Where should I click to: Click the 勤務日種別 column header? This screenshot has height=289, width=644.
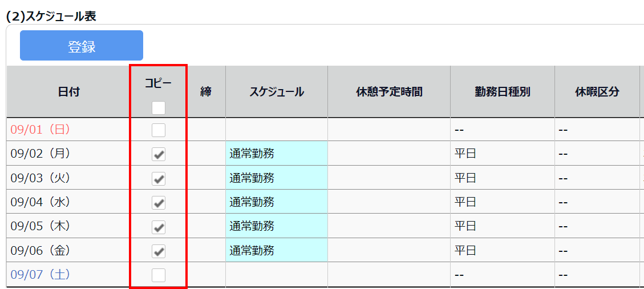coord(502,92)
